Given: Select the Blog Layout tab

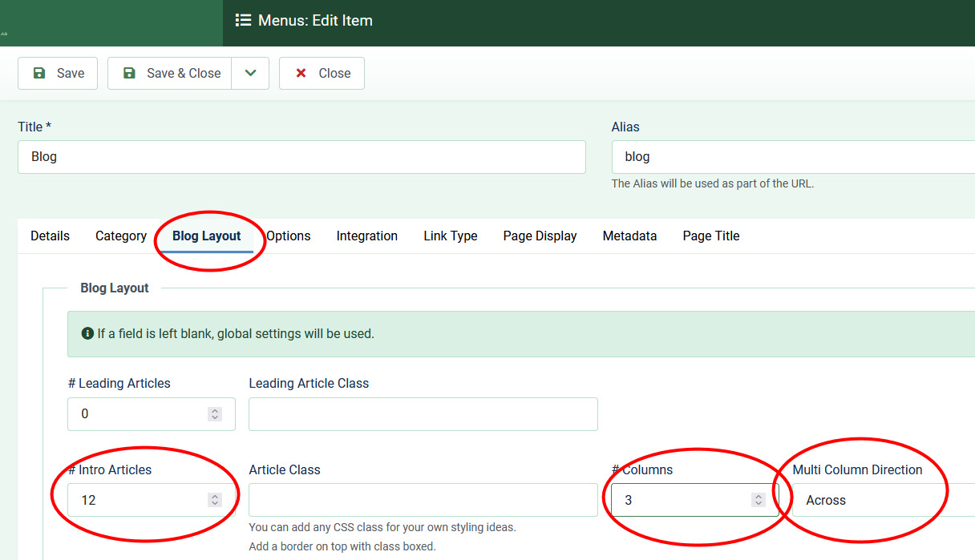Looking at the screenshot, I should tap(207, 236).
